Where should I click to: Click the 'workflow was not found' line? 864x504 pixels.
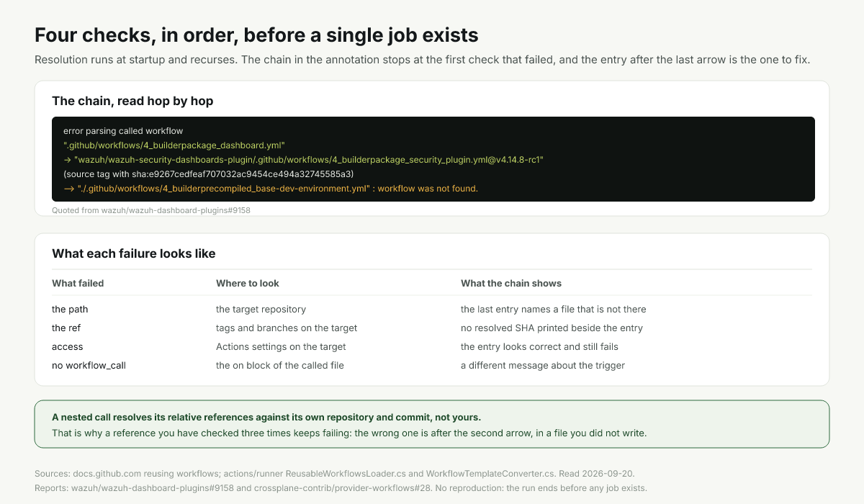tap(271, 189)
